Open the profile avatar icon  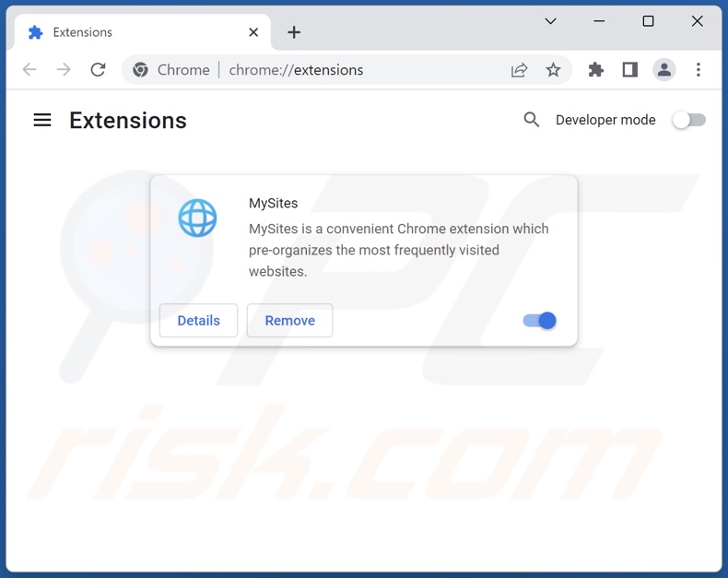pos(663,70)
